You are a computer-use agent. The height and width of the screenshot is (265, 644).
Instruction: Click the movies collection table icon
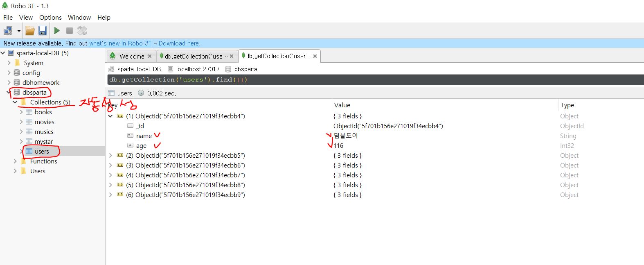pyautogui.click(x=29, y=122)
